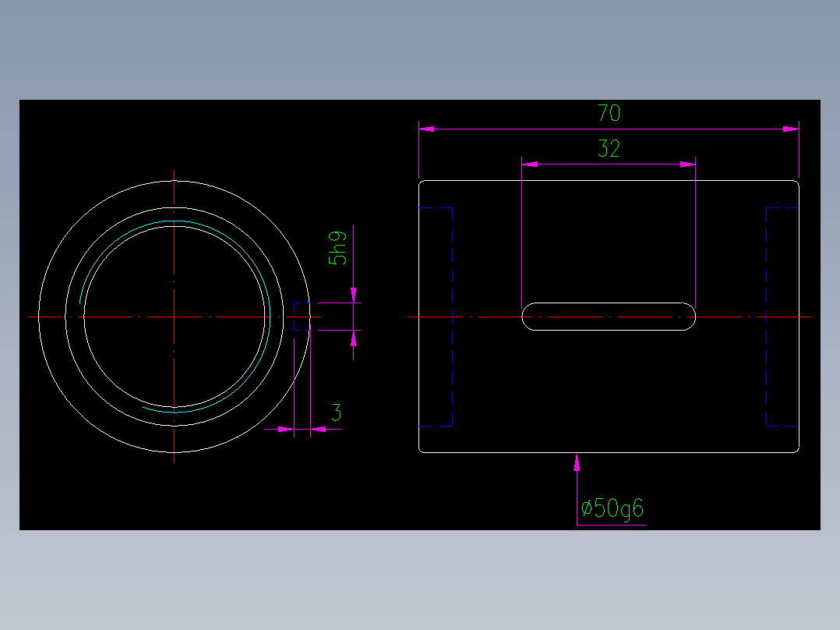Viewport: 840px width, 630px height.
Task: Pick the magenta arrow leader below side view
Action: coord(577,490)
